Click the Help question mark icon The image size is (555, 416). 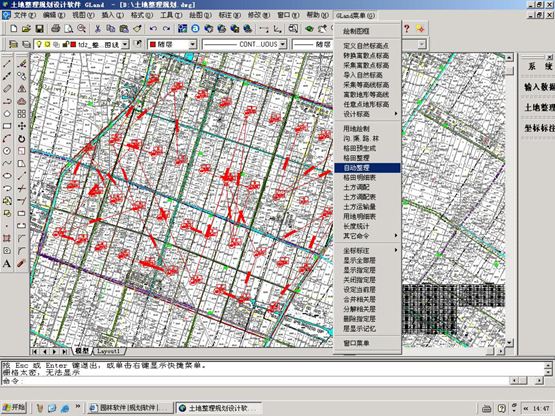coord(407,29)
